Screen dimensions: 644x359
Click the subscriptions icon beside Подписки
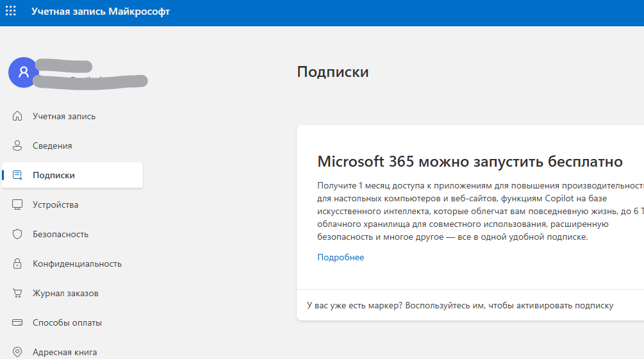[17, 176]
